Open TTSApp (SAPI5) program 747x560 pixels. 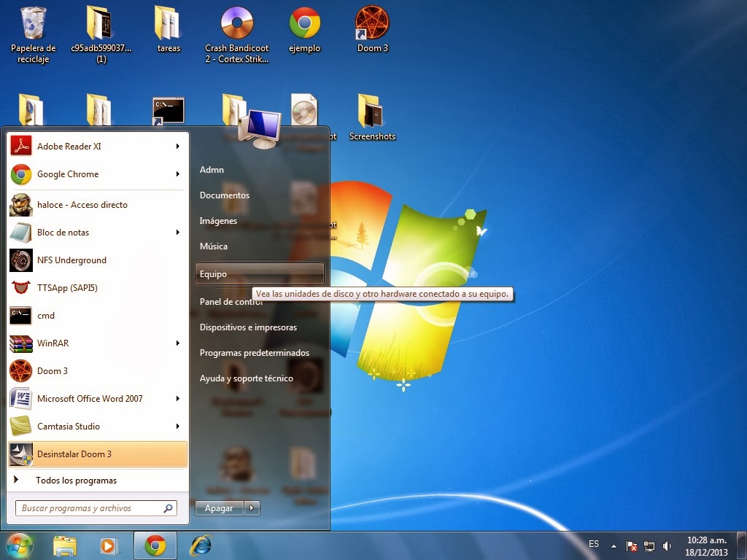[98, 287]
